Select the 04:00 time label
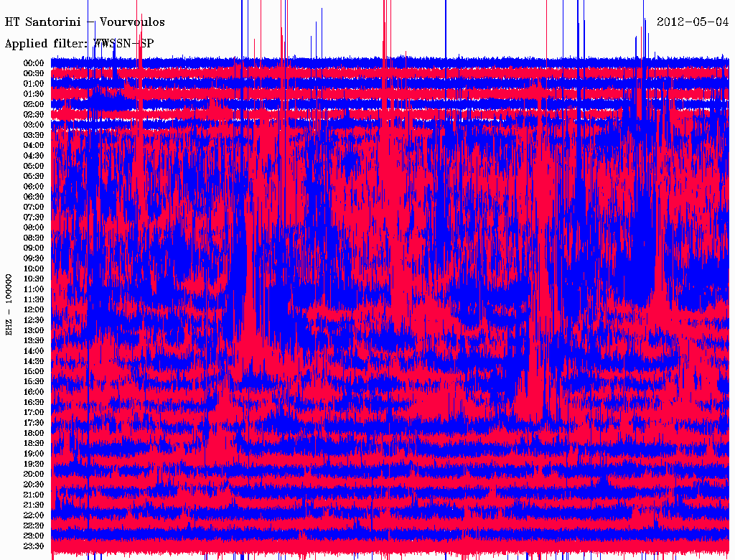The width and height of the screenshot is (735, 560). coord(34,146)
